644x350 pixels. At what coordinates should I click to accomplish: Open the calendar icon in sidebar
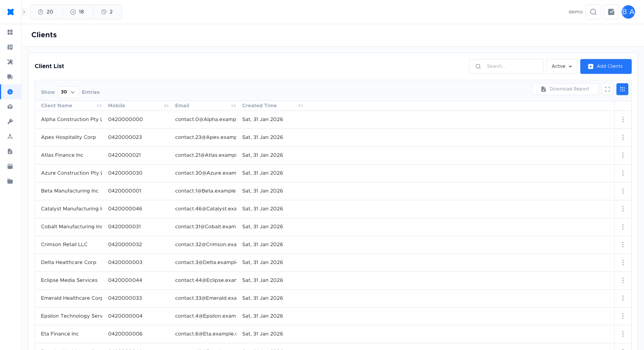click(10, 166)
